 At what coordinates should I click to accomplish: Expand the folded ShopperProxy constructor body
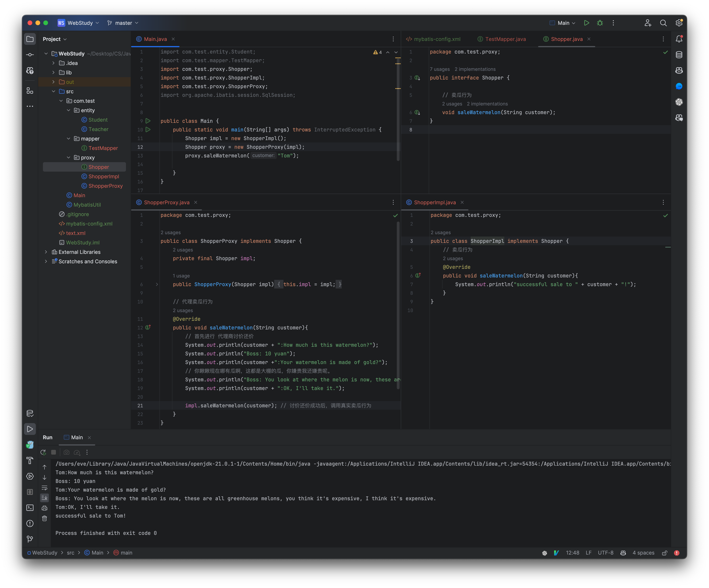tap(157, 285)
